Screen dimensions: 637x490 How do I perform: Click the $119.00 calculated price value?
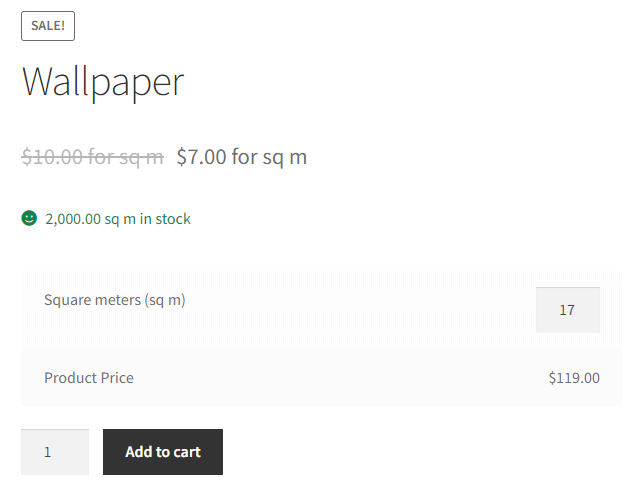[574, 378]
